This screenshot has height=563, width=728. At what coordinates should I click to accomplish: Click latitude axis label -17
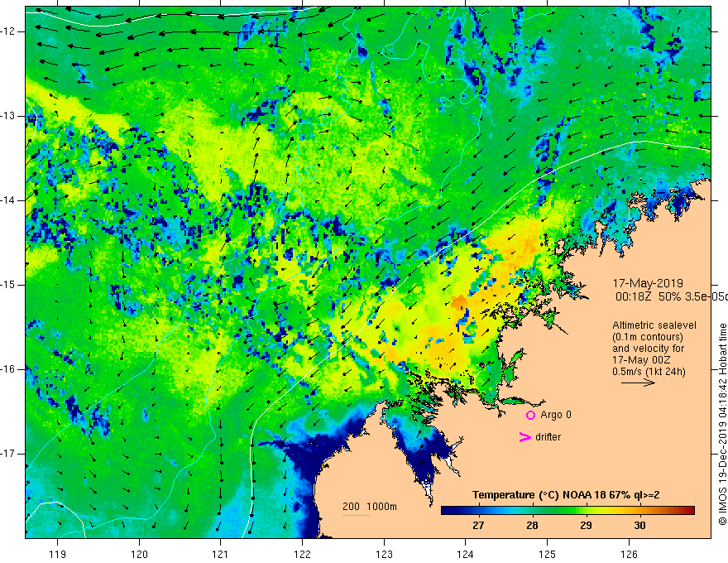coord(8,454)
